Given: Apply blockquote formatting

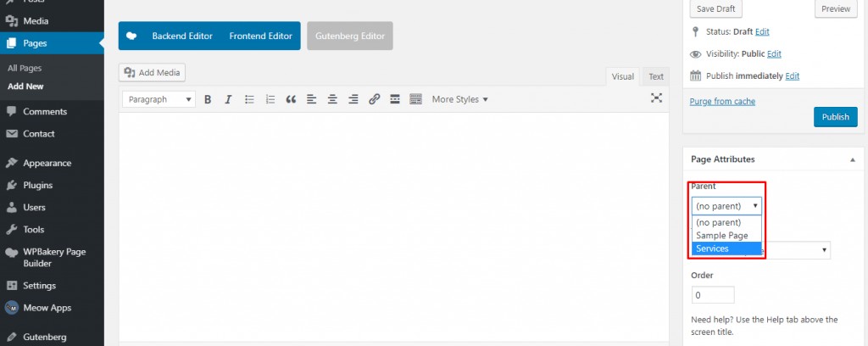Looking at the screenshot, I should [x=292, y=100].
